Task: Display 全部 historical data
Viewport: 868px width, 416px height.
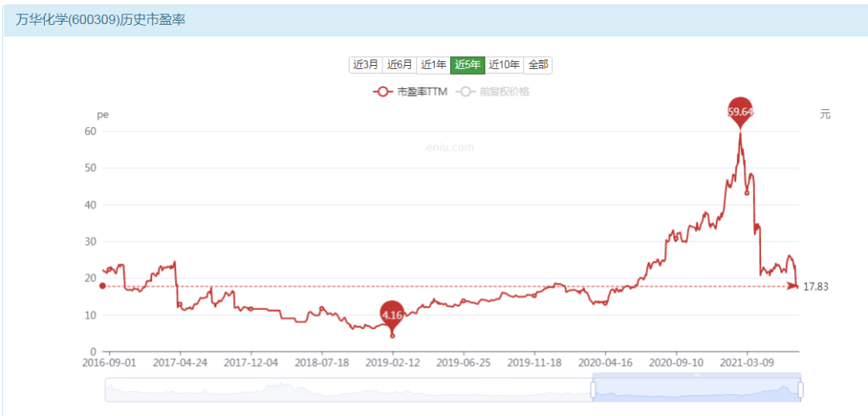Action: coord(538,65)
